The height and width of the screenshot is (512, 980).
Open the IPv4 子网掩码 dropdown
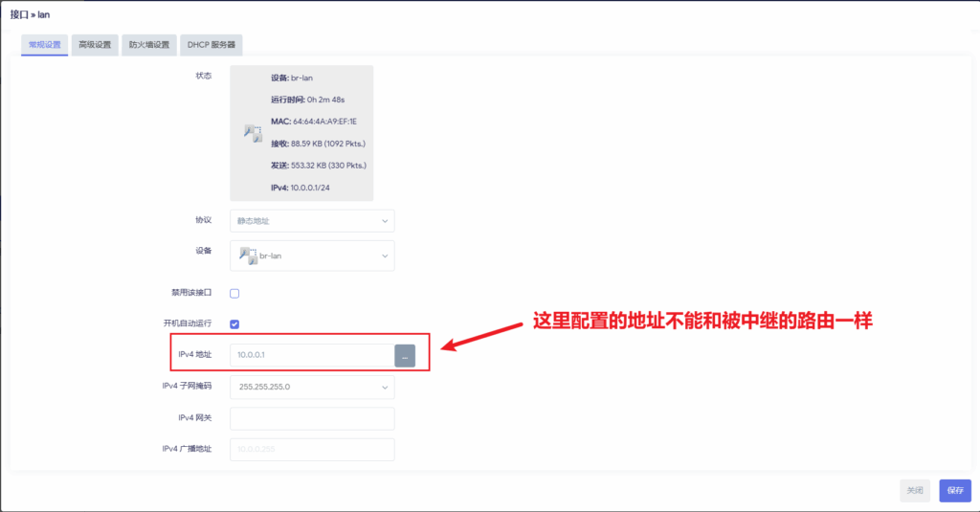312,388
